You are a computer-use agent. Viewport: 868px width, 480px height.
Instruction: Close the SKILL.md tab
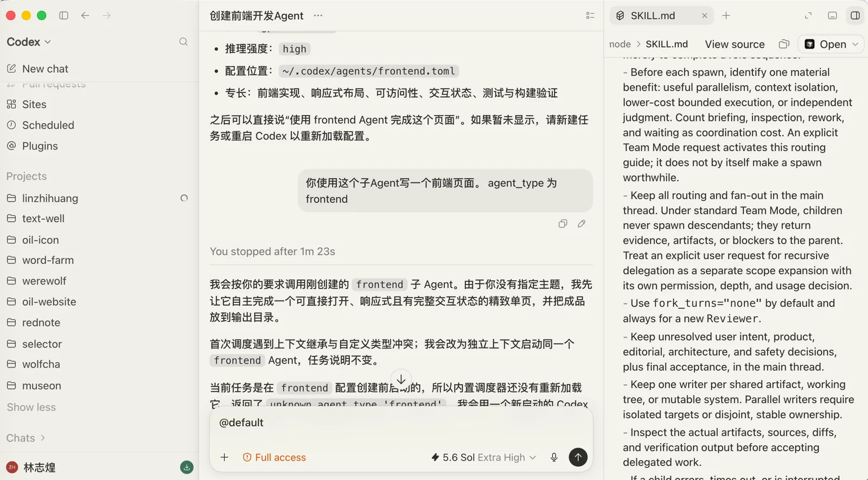[x=704, y=16]
